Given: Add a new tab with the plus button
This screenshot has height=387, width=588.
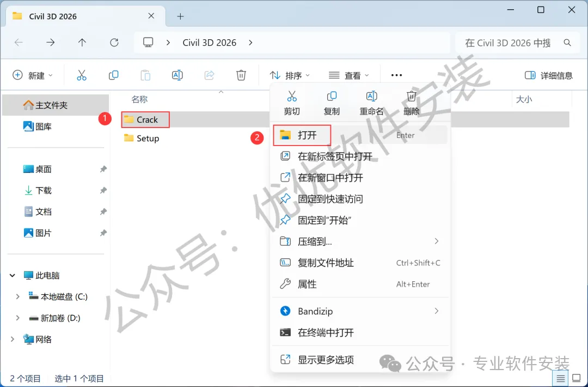Looking at the screenshot, I should pyautogui.click(x=180, y=16).
